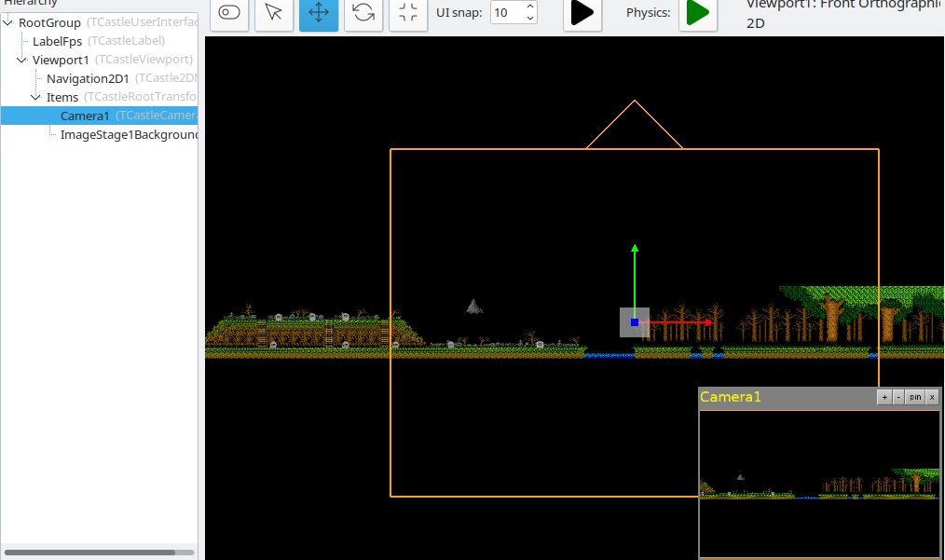Click the Camera1 preview title text
The width and height of the screenshot is (945, 560).
[731, 397]
